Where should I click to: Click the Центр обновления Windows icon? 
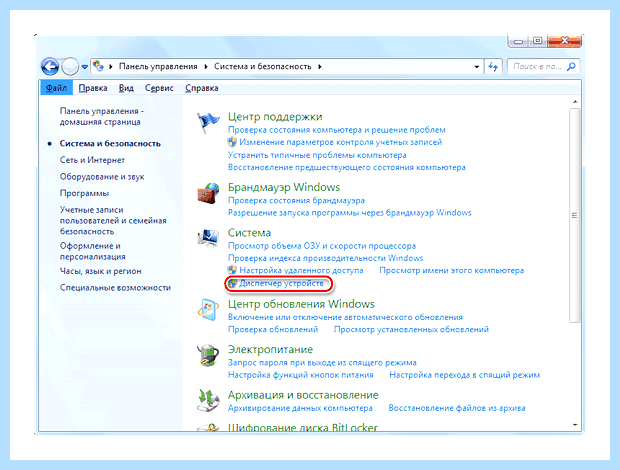click(x=208, y=310)
